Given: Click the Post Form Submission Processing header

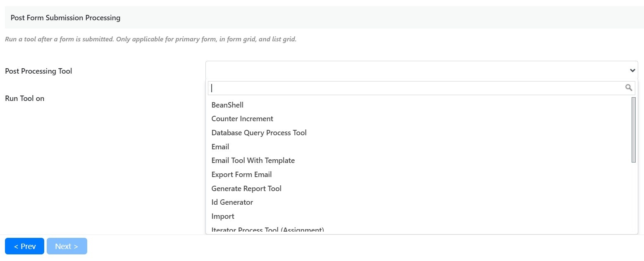Looking at the screenshot, I should coord(65,18).
